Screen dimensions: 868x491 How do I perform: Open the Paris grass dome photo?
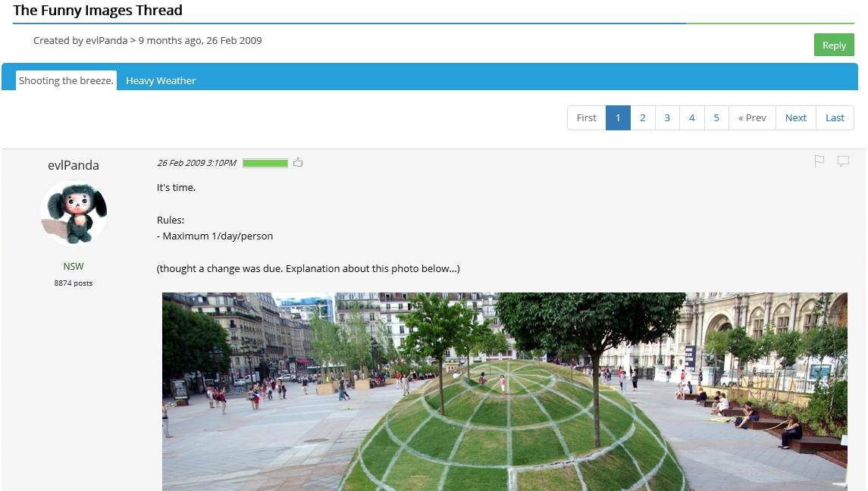click(504, 391)
